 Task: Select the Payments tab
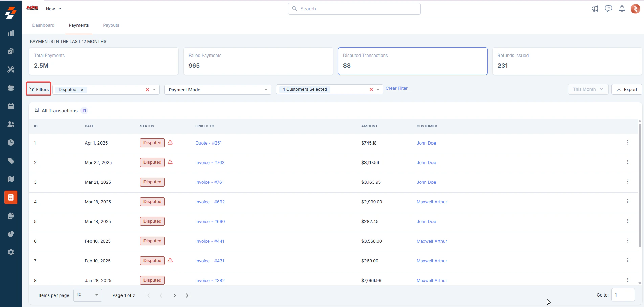coord(79,25)
